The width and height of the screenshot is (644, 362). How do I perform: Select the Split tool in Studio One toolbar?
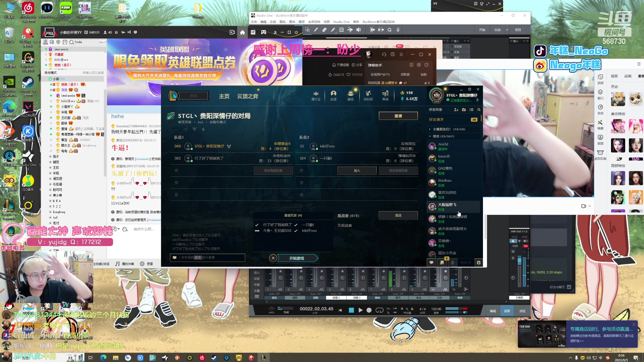pos(316,30)
